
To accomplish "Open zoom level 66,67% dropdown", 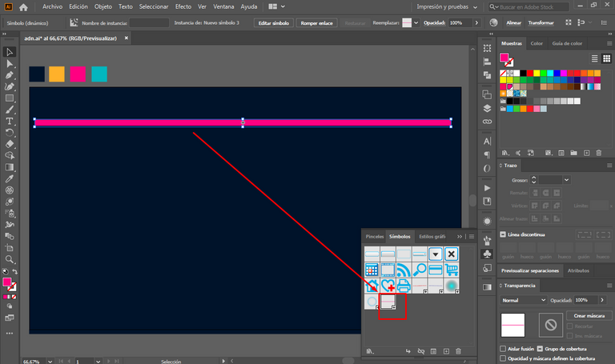I will [x=50, y=362].
